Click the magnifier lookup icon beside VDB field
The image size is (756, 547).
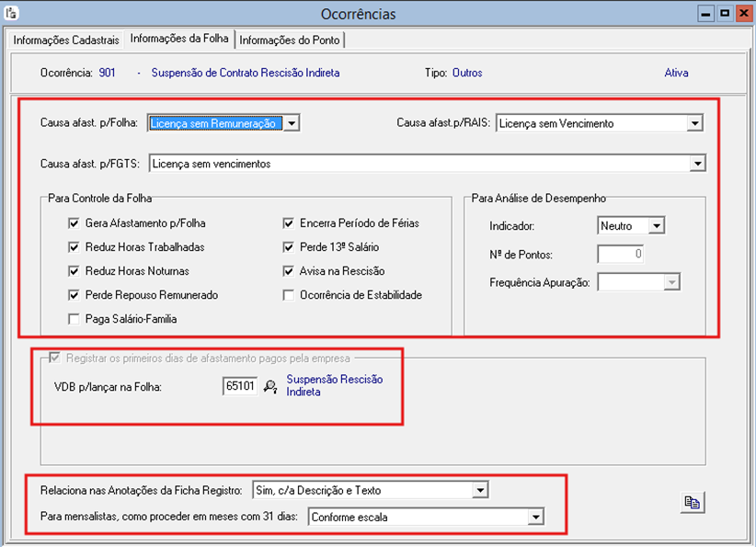(x=269, y=387)
